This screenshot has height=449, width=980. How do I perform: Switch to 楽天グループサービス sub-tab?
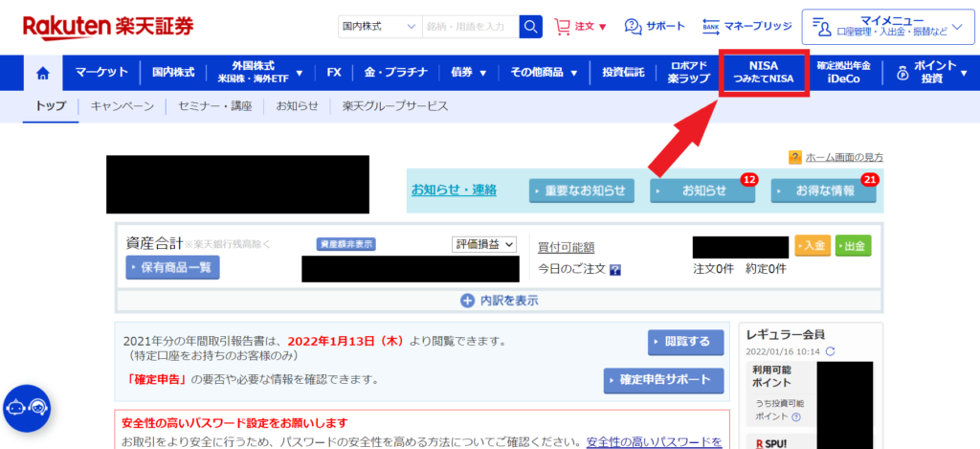[395, 106]
